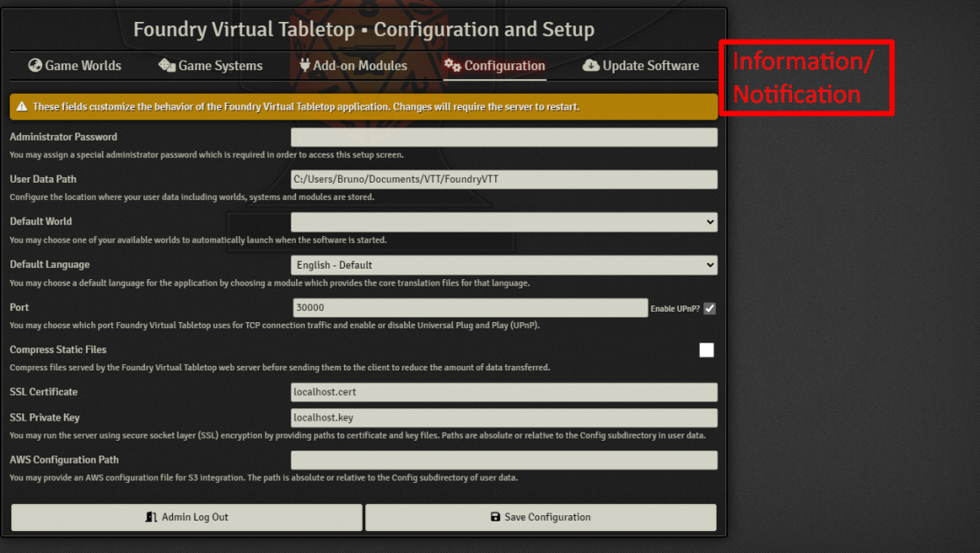This screenshot has height=553, width=980.
Task: Click the 'Default Language' label
Action: [49, 264]
